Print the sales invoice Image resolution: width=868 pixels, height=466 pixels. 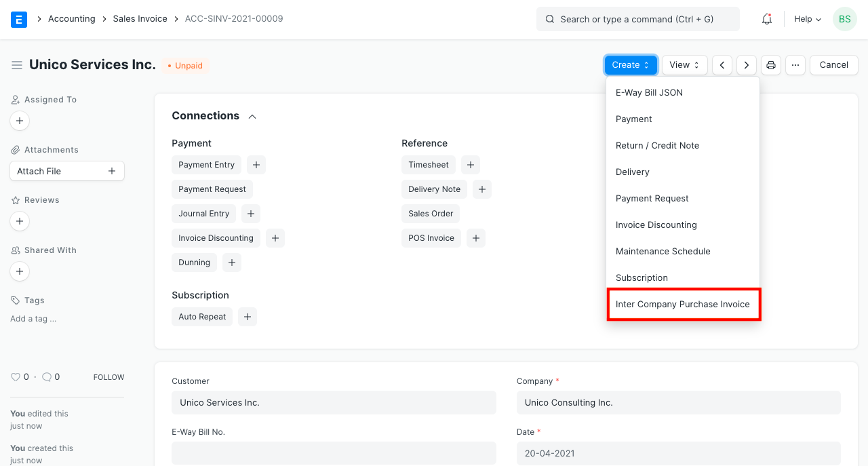[770, 64]
